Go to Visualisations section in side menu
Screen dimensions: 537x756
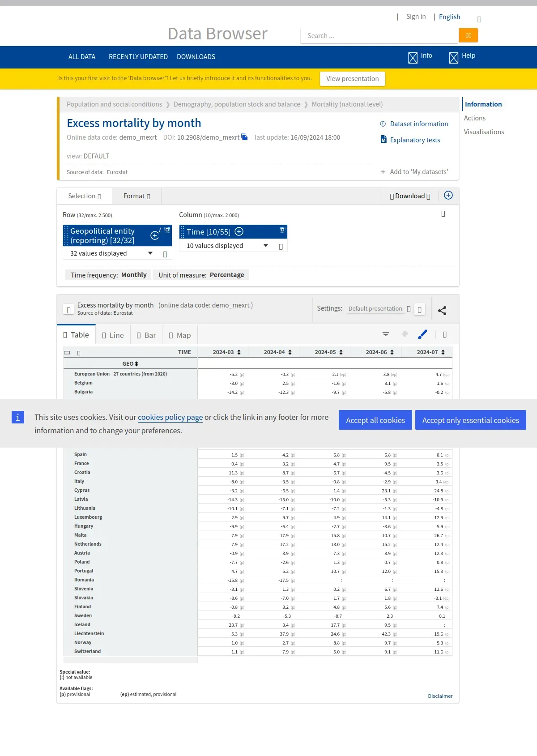(x=484, y=132)
